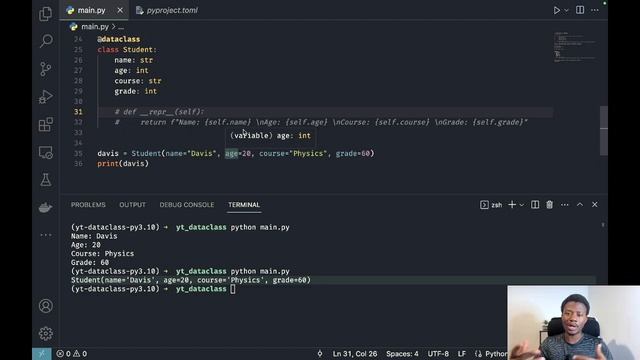Click 'Name: Davis' in terminal output
640x360 pixels.
point(94,236)
